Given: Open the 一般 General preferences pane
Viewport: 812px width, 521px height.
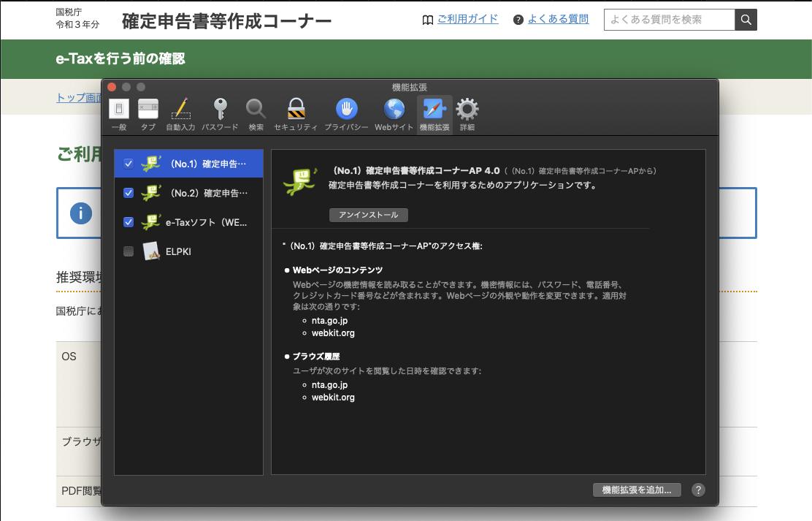Looking at the screenshot, I should (119, 114).
